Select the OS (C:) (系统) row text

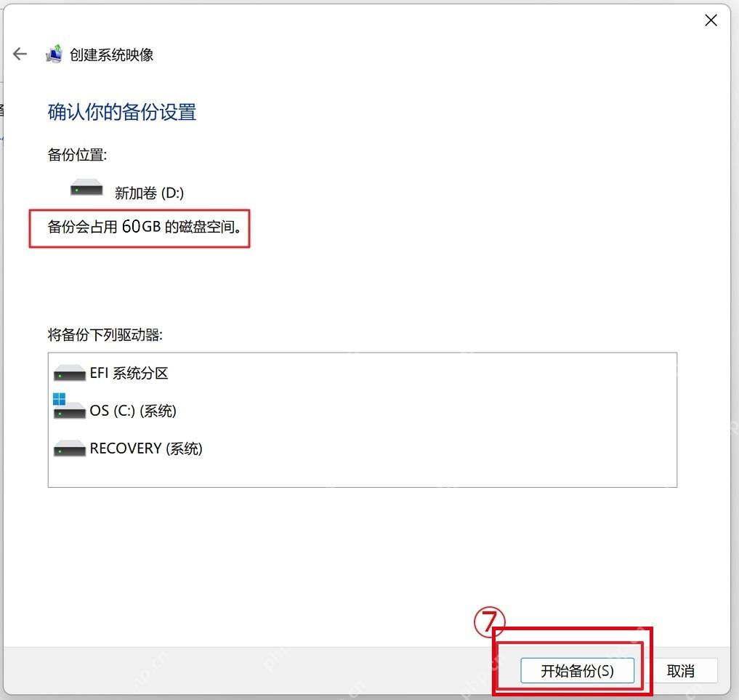point(133,411)
